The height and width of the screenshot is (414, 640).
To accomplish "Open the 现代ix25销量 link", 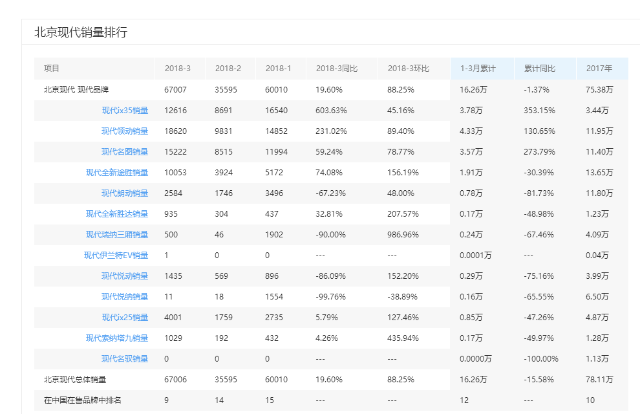I will [125, 317].
